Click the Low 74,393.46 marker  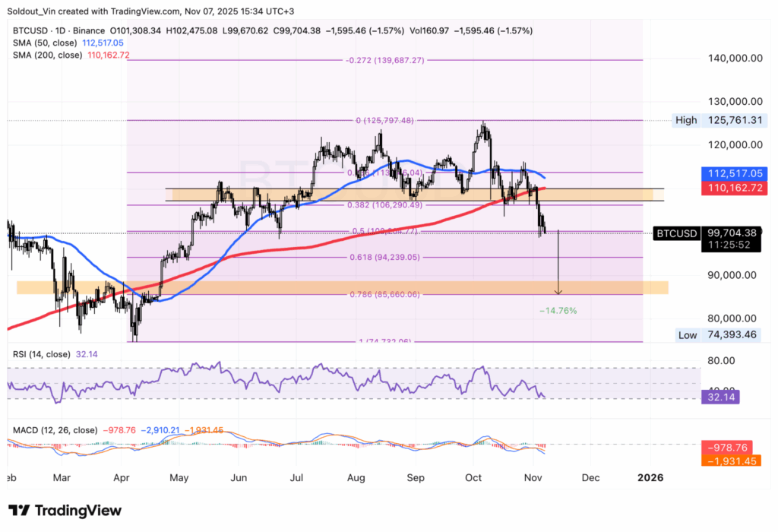[719, 334]
